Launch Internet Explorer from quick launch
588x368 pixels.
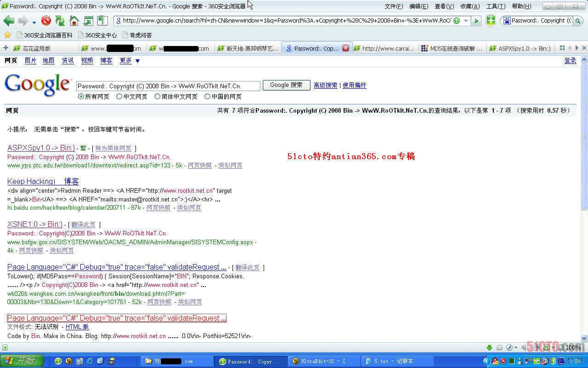(x=90, y=361)
